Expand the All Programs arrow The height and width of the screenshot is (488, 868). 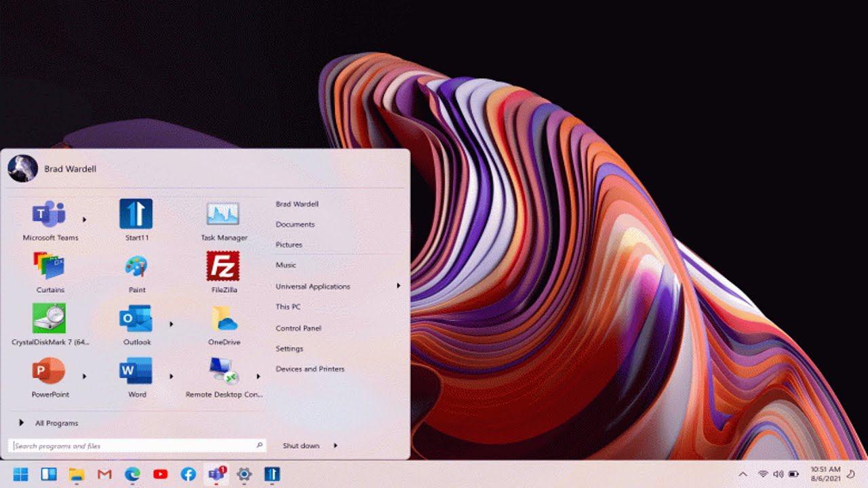[22, 423]
